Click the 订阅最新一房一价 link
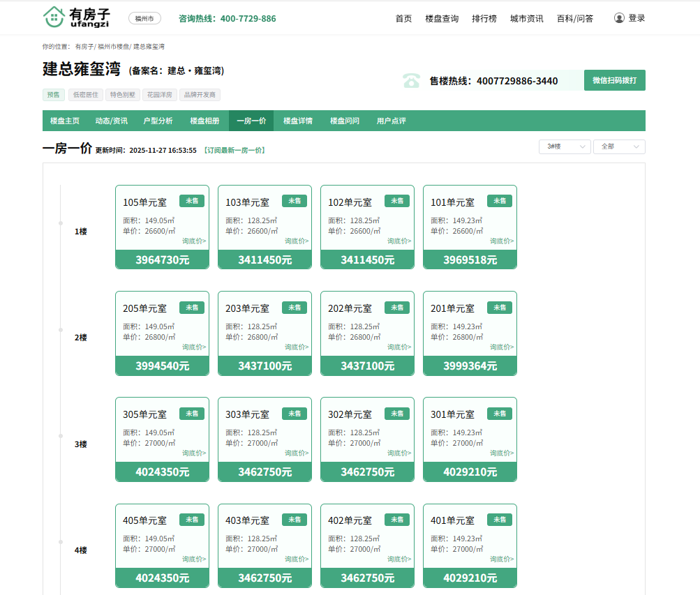 (234, 151)
